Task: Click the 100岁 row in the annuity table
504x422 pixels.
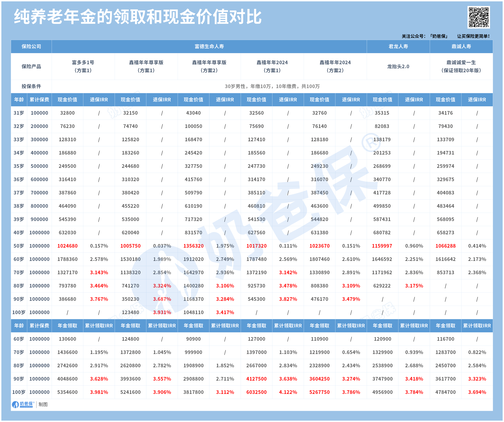Action: tap(19, 392)
